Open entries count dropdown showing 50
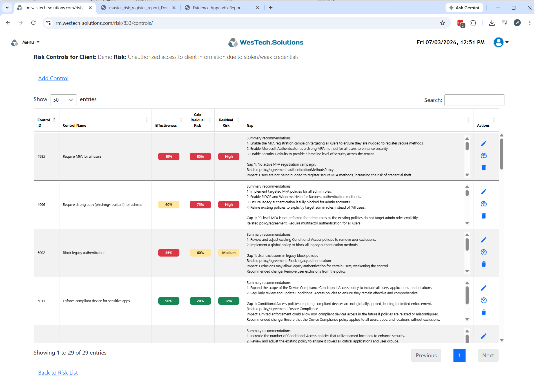This screenshot has width=534, height=392. (x=63, y=100)
